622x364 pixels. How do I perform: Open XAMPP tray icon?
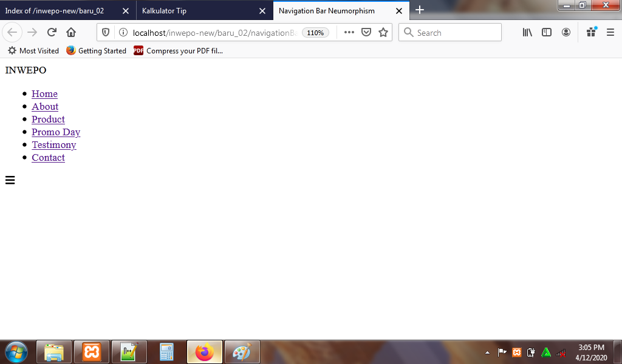(516, 352)
